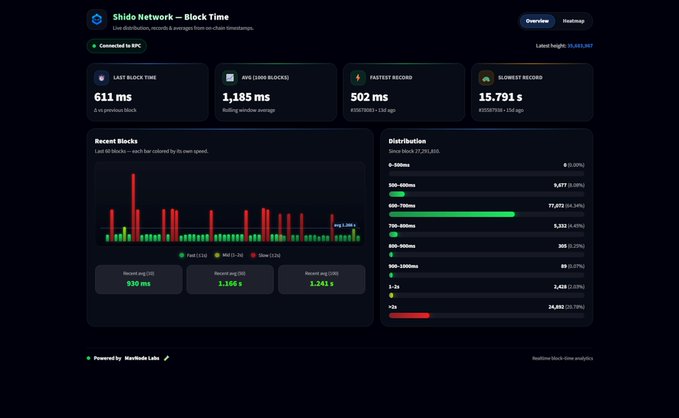Click the Recent avg (50) card
The image size is (679, 418).
click(230, 279)
